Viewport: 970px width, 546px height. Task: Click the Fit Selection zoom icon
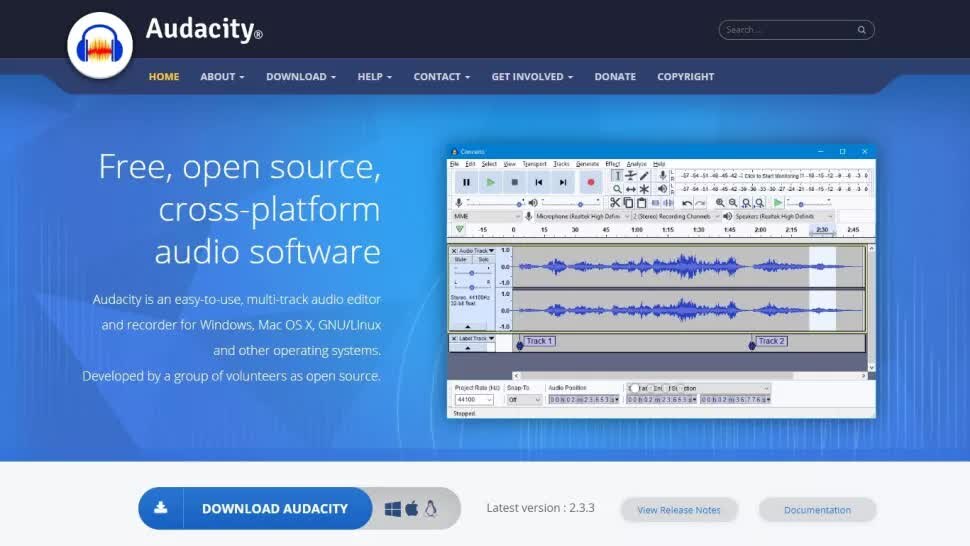pos(746,203)
